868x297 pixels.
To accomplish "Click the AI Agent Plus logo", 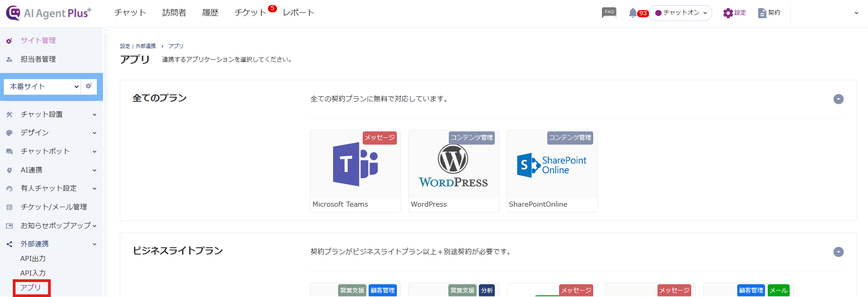I will pos(49,13).
